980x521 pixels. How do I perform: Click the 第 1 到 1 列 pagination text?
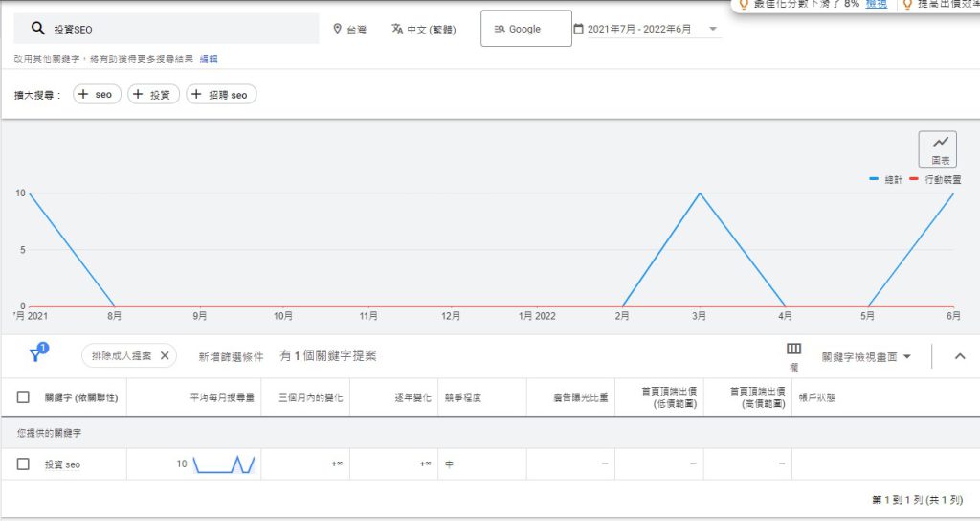click(x=917, y=499)
